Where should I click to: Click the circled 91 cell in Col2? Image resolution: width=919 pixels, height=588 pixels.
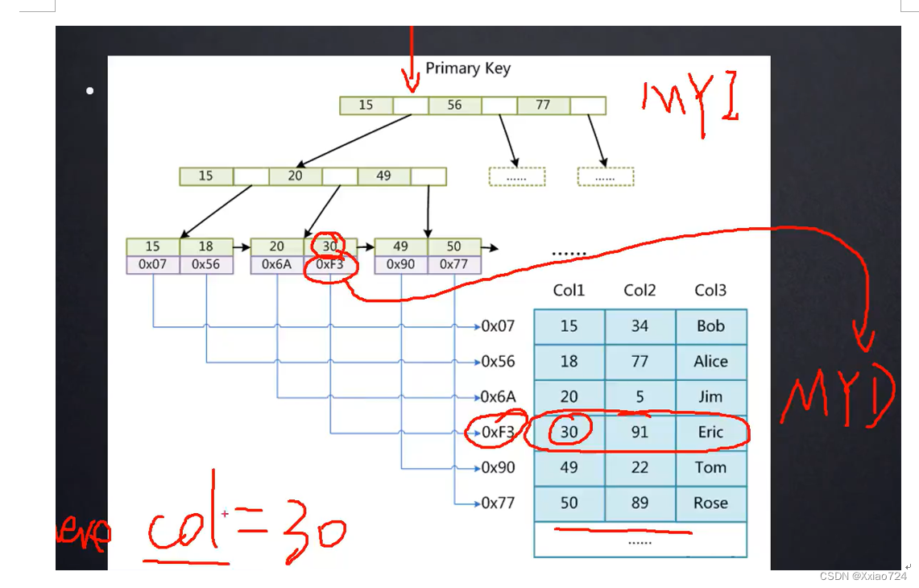click(640, 433)
